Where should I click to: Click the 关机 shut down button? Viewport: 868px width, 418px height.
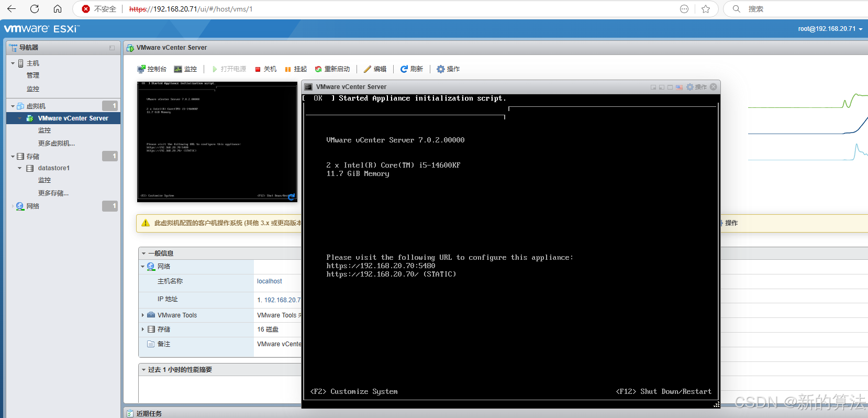[x=265, y=69]
